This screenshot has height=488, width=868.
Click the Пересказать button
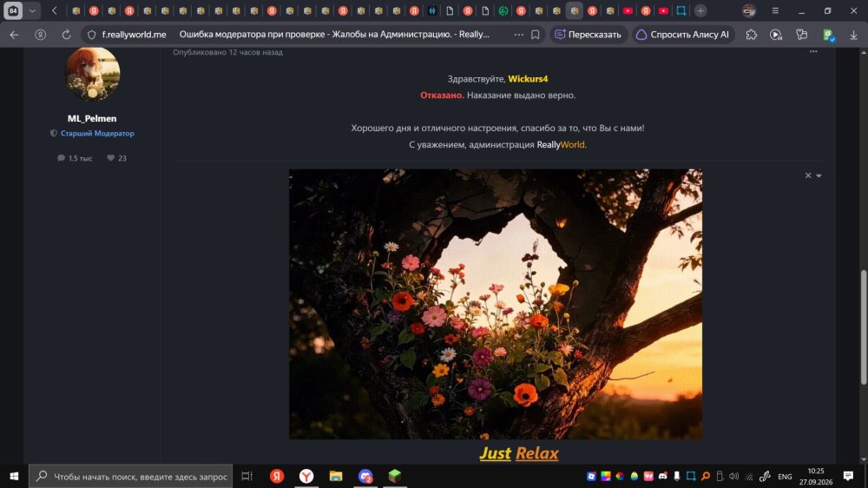588,35
